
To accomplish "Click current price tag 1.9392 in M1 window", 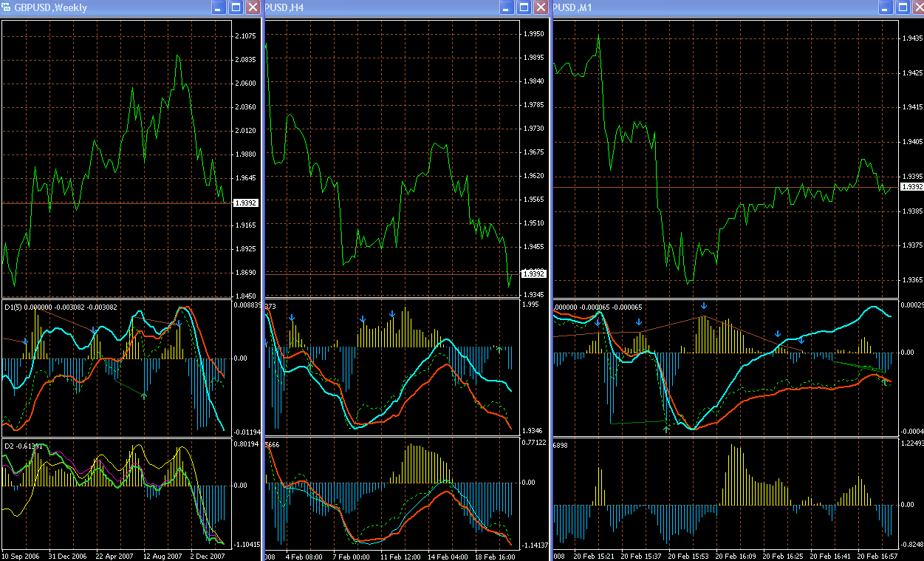I will (x=911, y=187).
